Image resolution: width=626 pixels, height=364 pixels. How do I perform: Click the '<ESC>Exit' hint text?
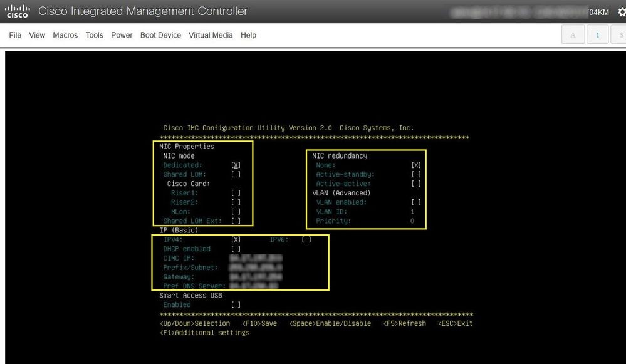(455, 323)
